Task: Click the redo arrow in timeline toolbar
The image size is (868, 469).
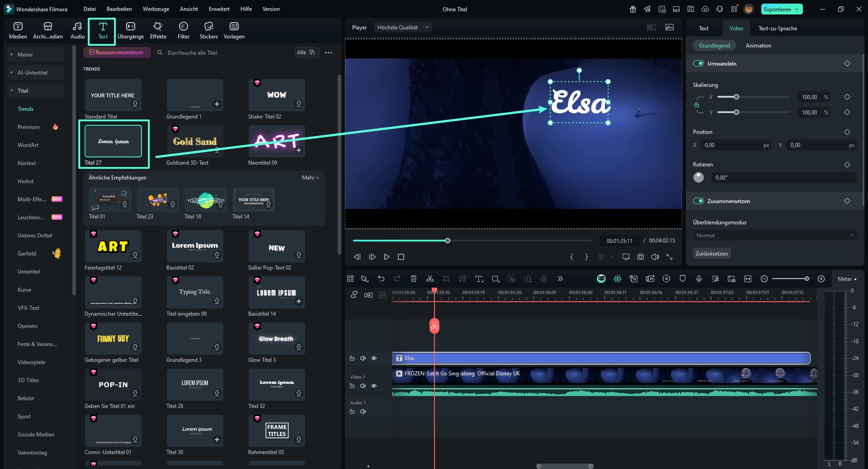Action: click(x=397, y=279)
